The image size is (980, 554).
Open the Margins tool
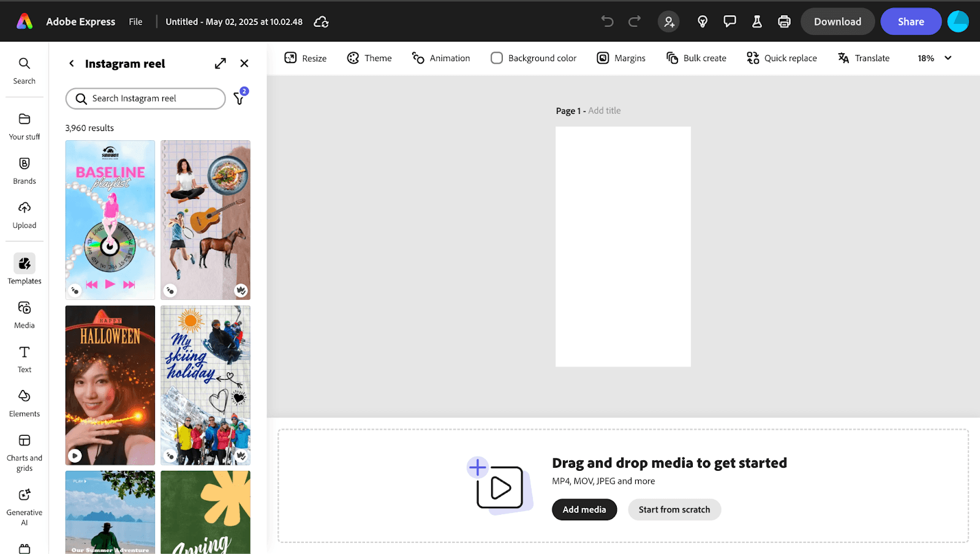pyautogui.click(x=621, y=58)
